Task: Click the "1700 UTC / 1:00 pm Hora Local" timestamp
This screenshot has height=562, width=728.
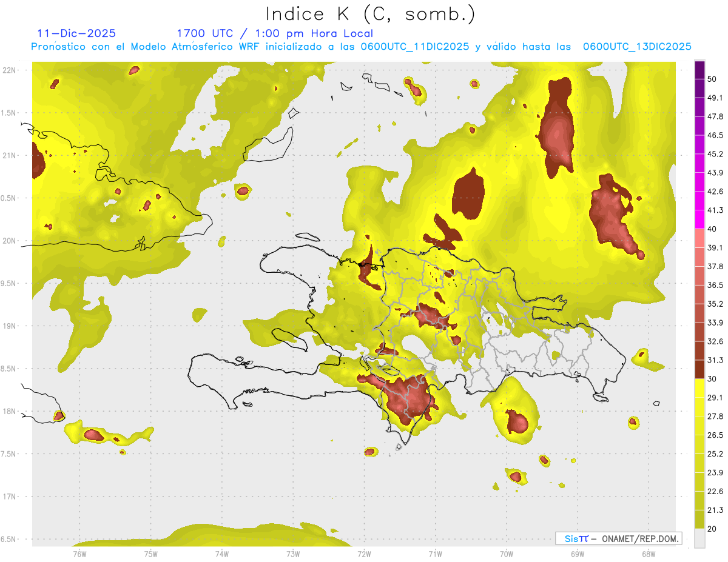Action: (275, 33)
